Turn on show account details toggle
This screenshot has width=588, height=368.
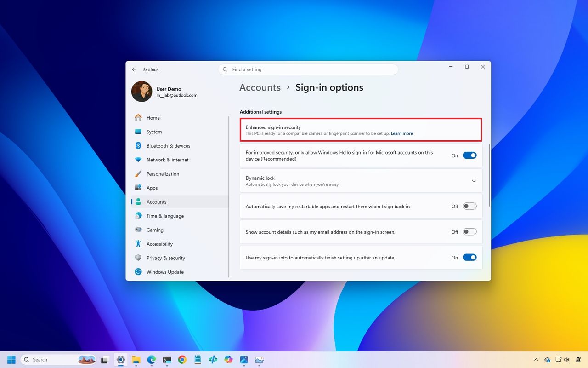(x=469, y=232)
